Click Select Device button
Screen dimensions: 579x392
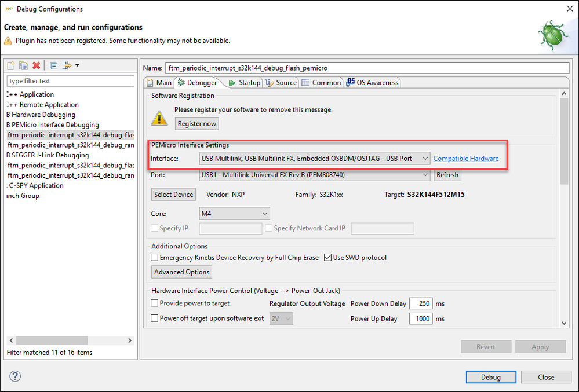173,195
